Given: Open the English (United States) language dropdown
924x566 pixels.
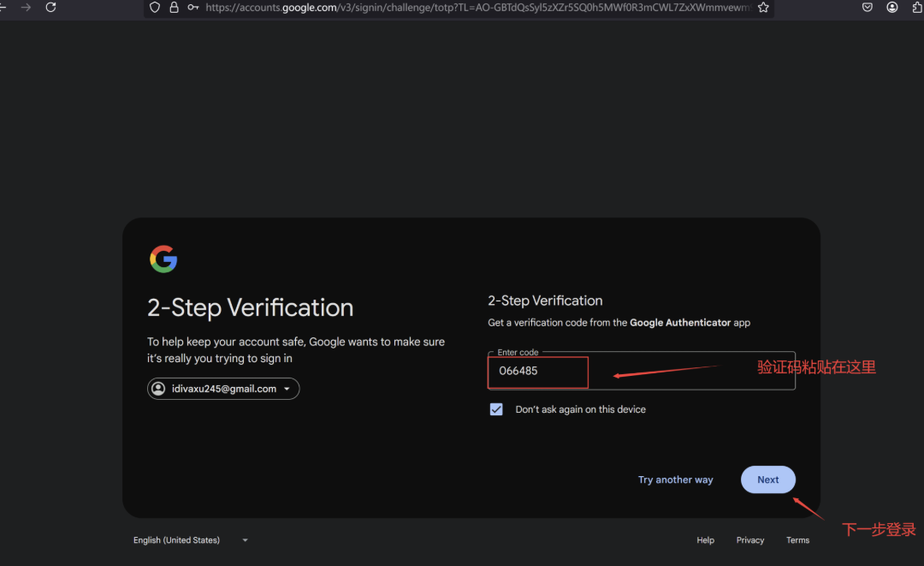Looking at the screenshot, I should click(x=190, y=540).
